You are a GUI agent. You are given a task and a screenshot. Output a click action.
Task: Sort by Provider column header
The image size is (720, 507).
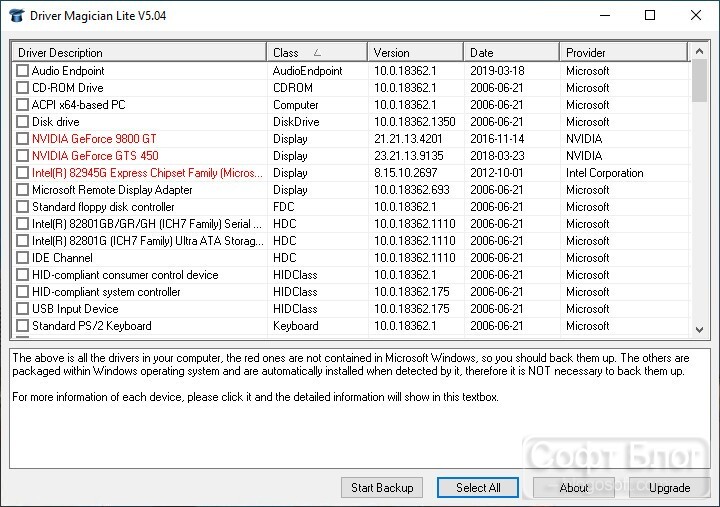[x=624, y=52]
